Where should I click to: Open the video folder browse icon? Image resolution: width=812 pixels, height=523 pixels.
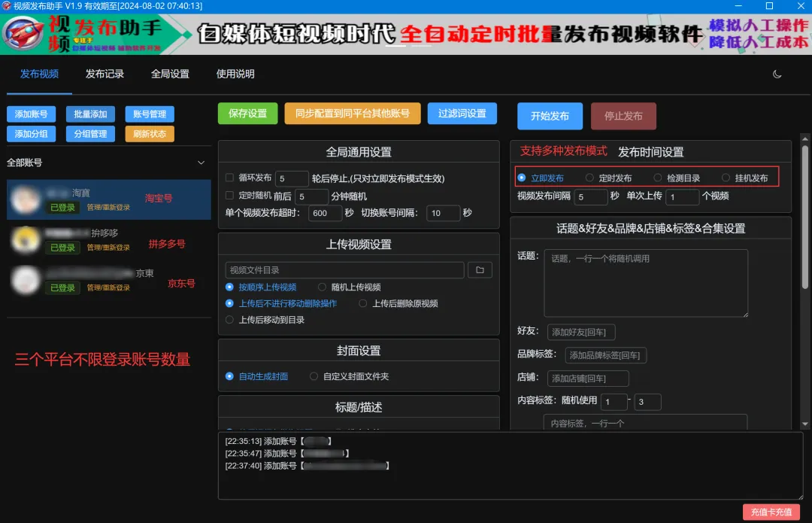pos(480,270)
